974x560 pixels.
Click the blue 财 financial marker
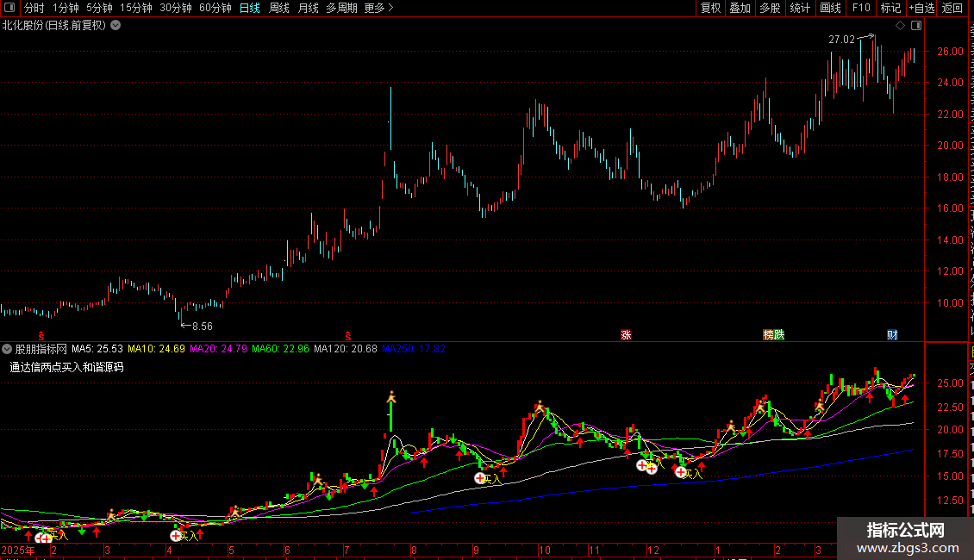point(892,334)
